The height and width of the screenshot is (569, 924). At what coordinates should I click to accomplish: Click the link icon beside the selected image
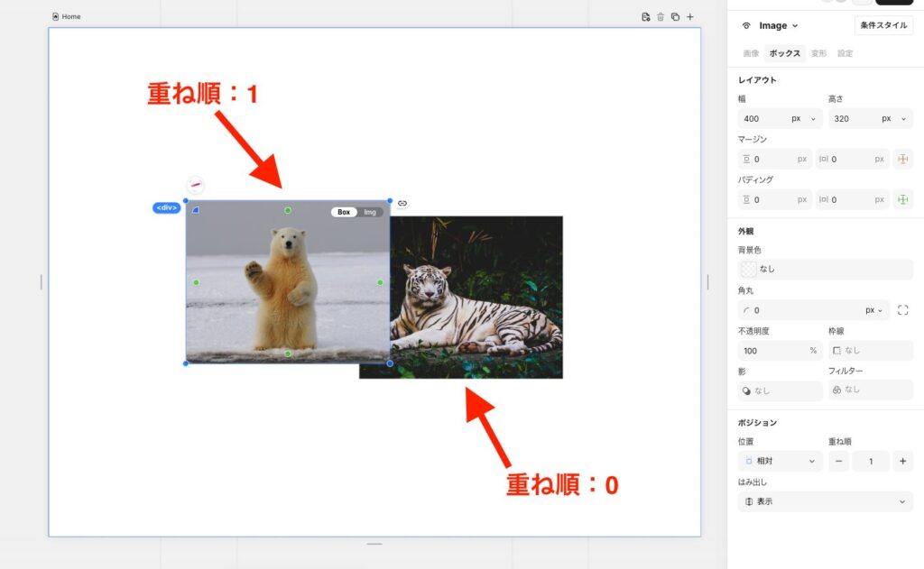pyautogui.click(x=402, y=203)
